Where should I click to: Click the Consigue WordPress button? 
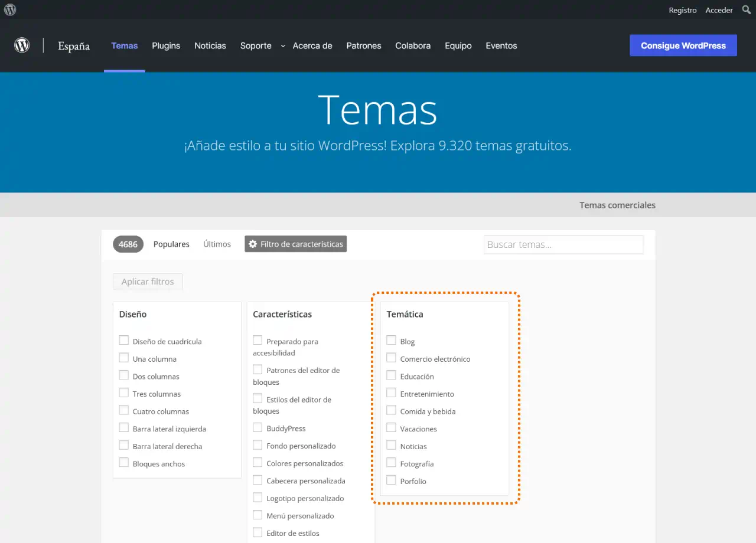683,45
